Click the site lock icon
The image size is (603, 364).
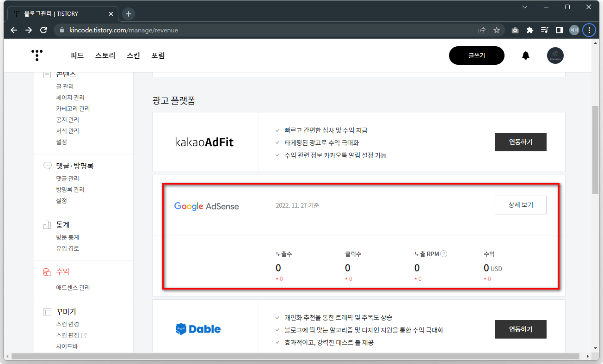pos(62,30)
